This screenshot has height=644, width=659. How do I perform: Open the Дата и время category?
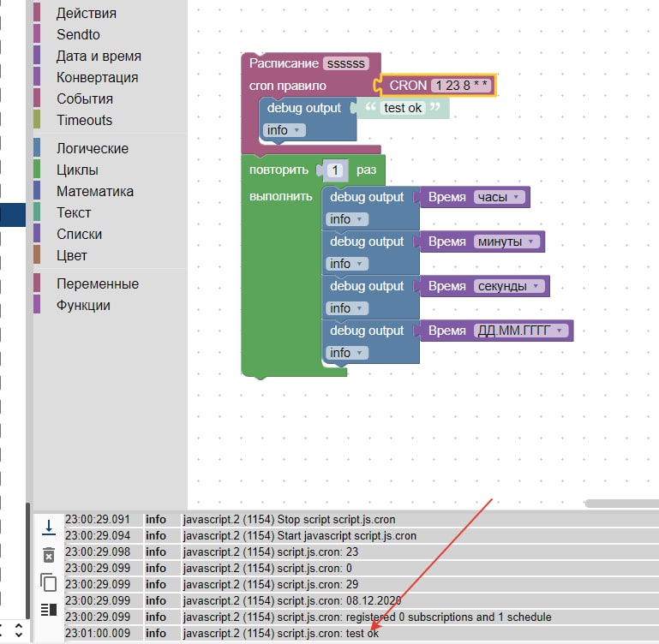(99, 56)
